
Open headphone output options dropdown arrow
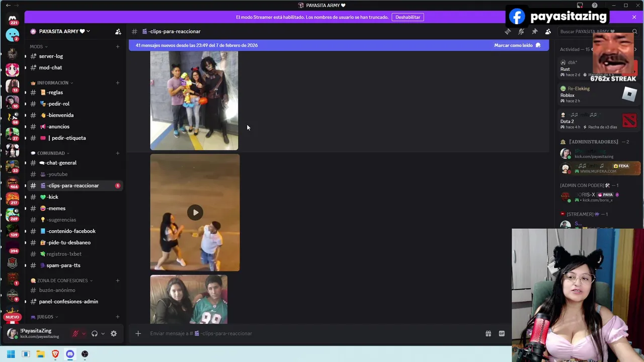103,333
